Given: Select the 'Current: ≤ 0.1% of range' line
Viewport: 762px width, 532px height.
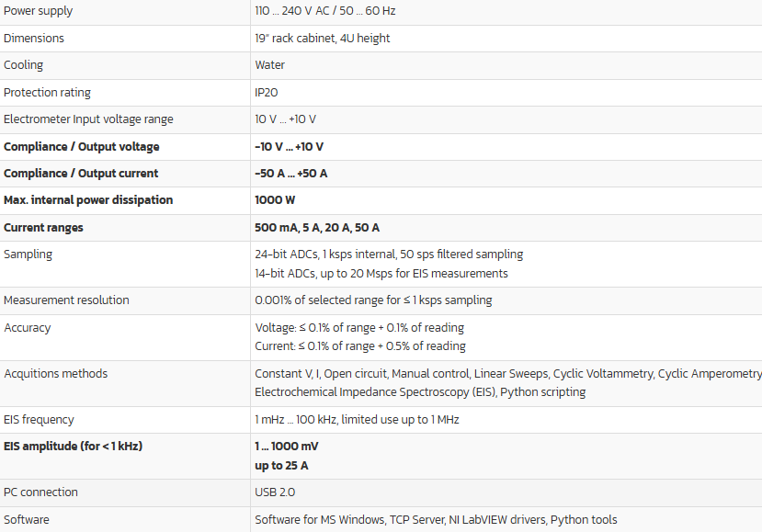Looking at the screenshot, I should (360, 345).
